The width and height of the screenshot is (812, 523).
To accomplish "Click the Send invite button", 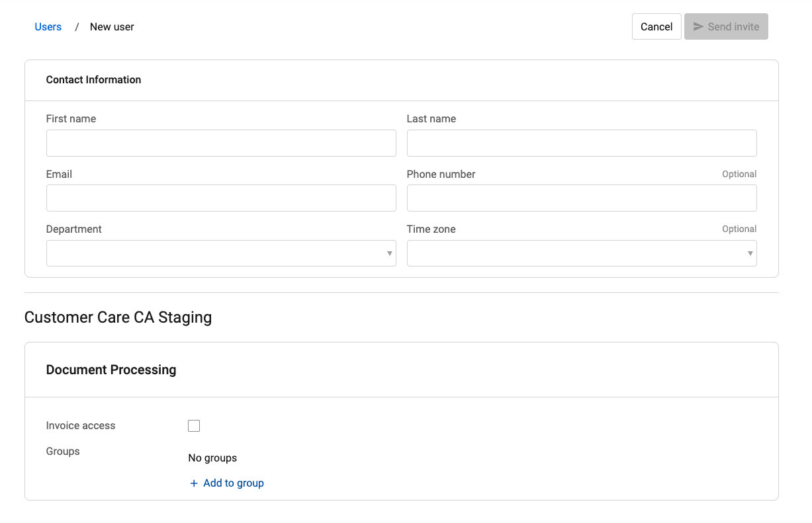I will pos(726,26).
